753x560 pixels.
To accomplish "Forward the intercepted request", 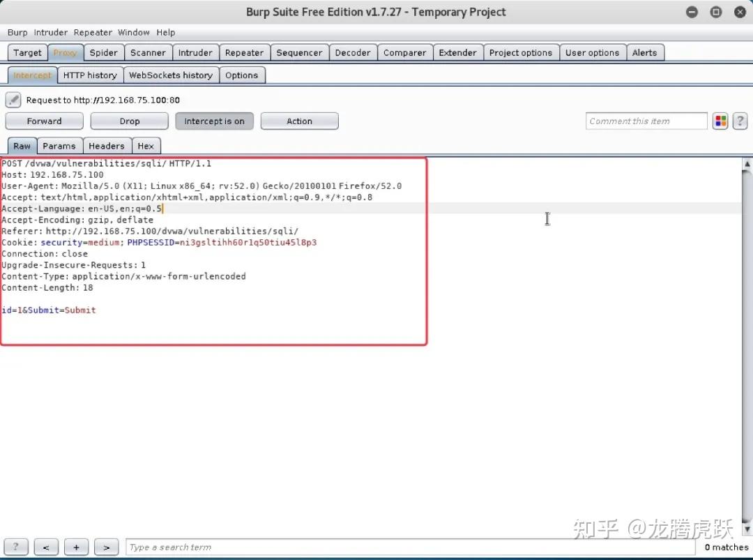I will [x=44, y=121].
